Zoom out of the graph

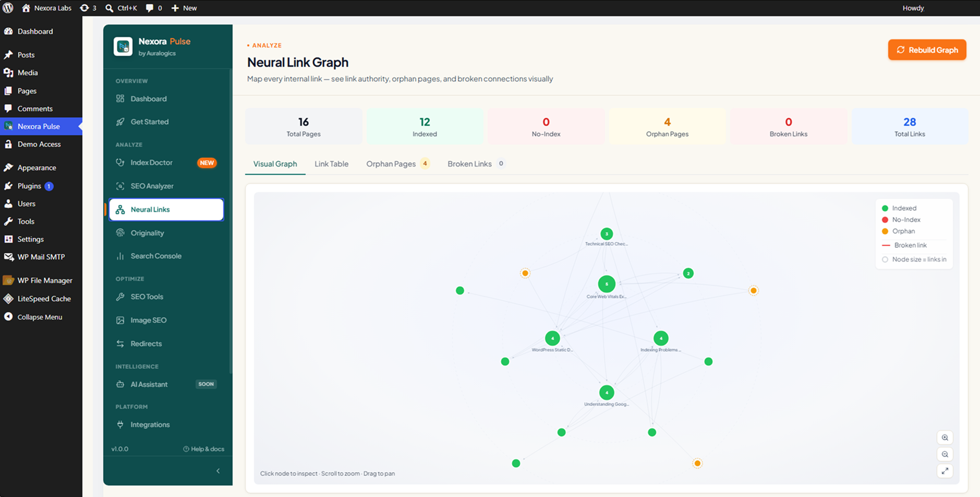pos(945,454)
